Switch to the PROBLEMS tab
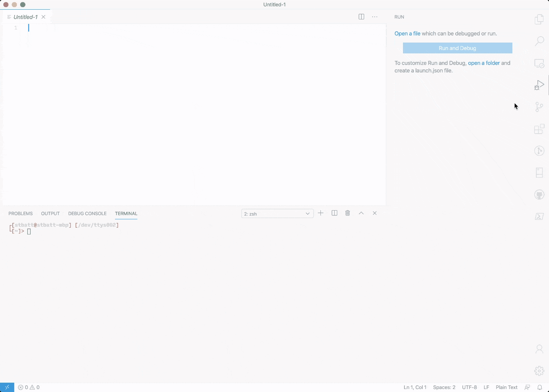This screenshot has width=549, height=392. (x=20, y=214)
